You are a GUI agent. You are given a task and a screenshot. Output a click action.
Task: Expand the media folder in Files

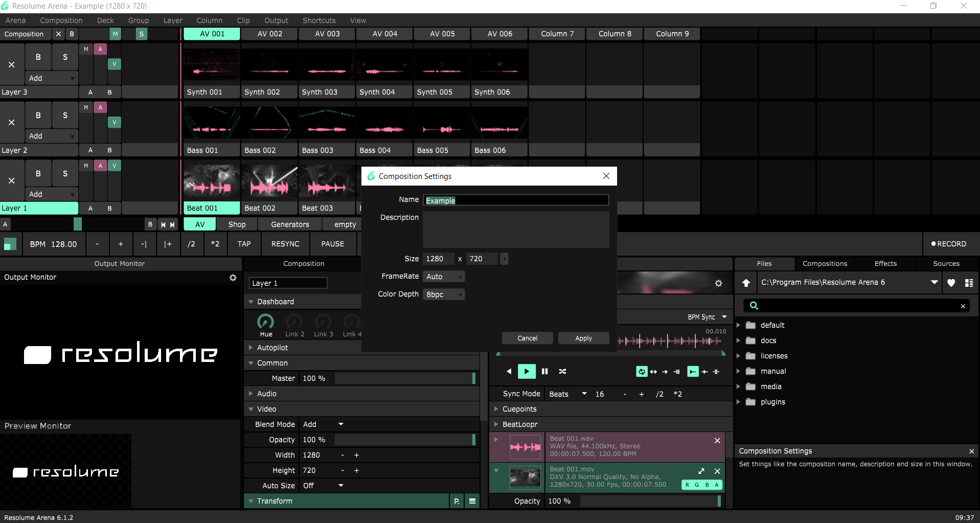tap(738, 386)
